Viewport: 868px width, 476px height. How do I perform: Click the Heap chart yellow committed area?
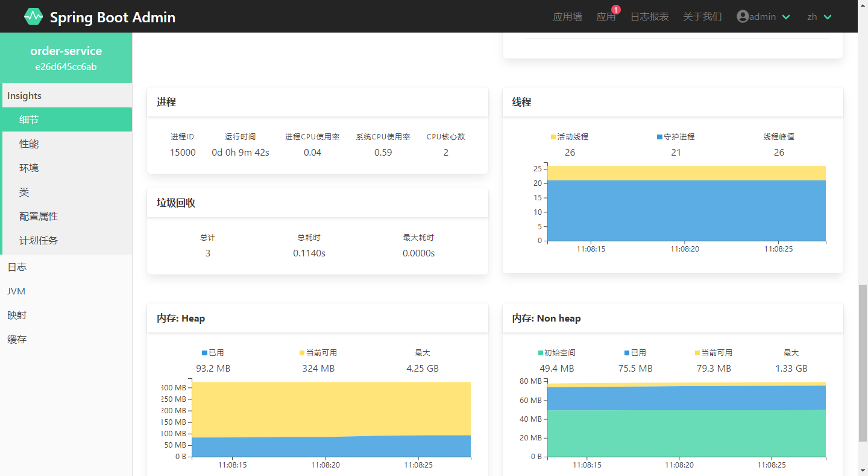331,408
